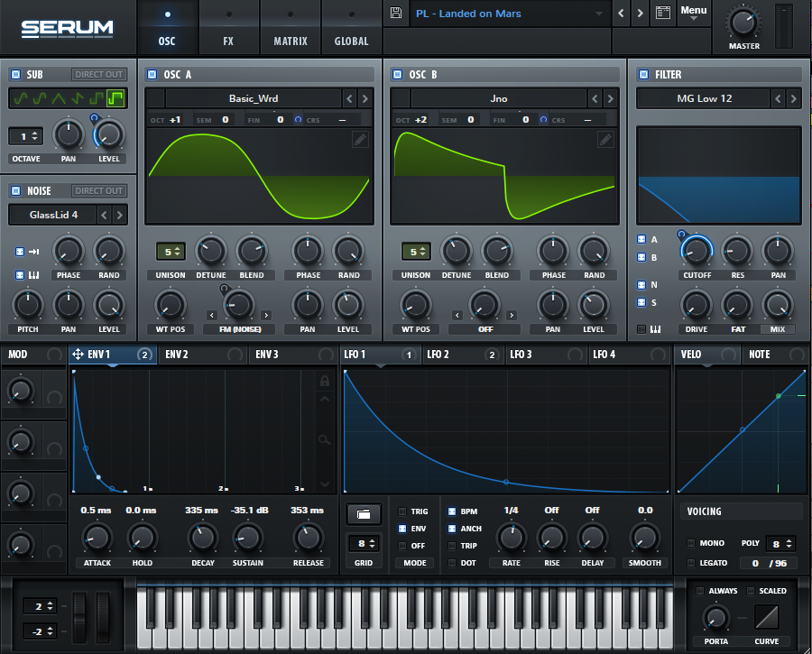Select the LFO 2 tab
812x654 pixels.
[438, 355]
